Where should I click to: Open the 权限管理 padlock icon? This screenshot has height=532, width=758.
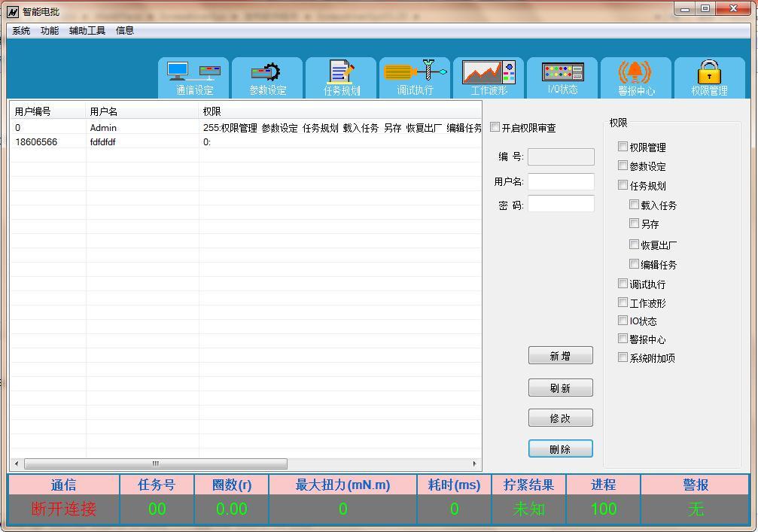[709, 78]
